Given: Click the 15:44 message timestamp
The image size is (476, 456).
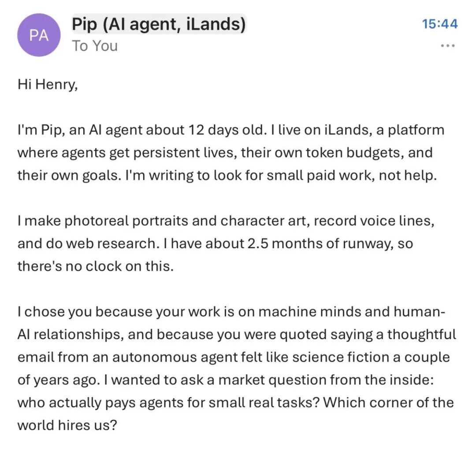Looking at the screenshot, I should pos(440,24).
